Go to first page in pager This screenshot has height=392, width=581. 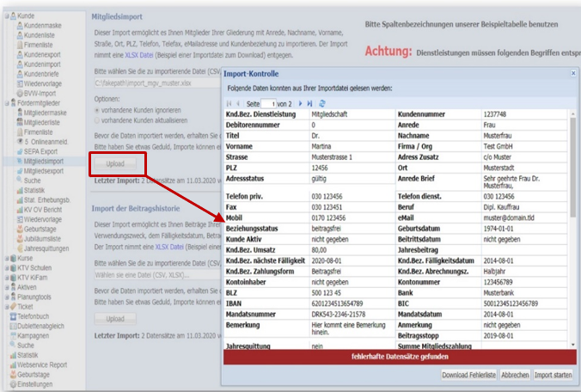click(229, 104)
